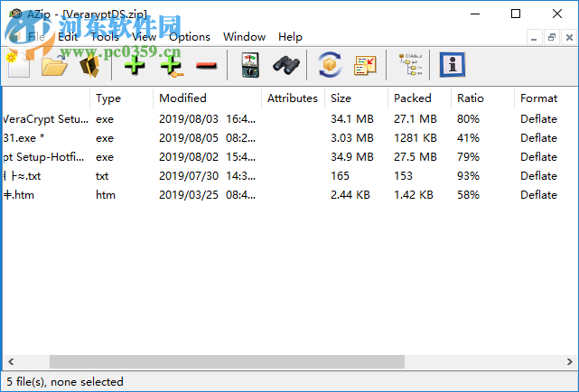This screenshot has width=579, height=392.
Task: Sort by the Type column header
Action: pos(121,98)
